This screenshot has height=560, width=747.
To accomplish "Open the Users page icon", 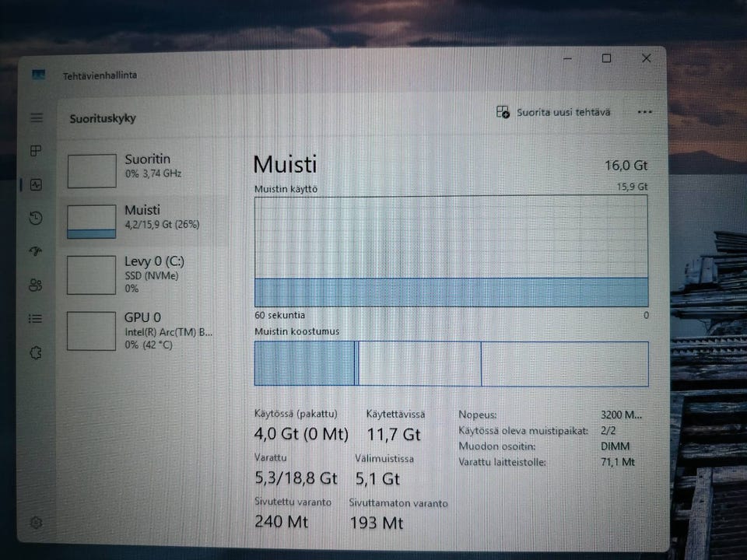I will [x=37, y=285].
